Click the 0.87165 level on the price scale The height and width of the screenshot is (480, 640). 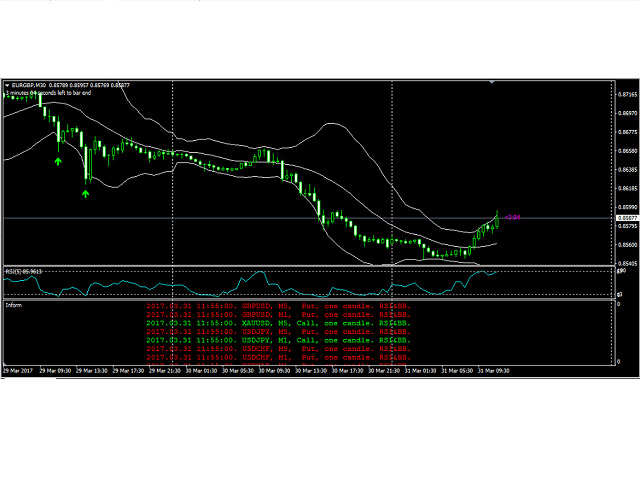pos(629,94)
